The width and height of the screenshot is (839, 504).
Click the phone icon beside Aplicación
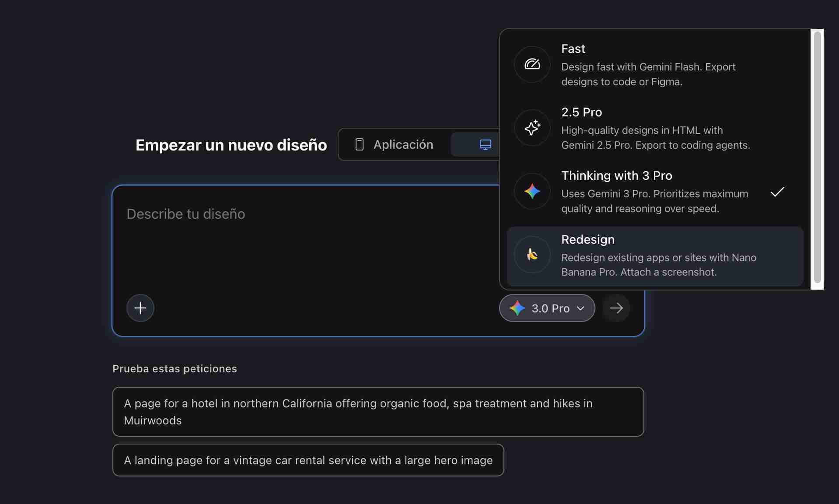[x=360, y=144]
